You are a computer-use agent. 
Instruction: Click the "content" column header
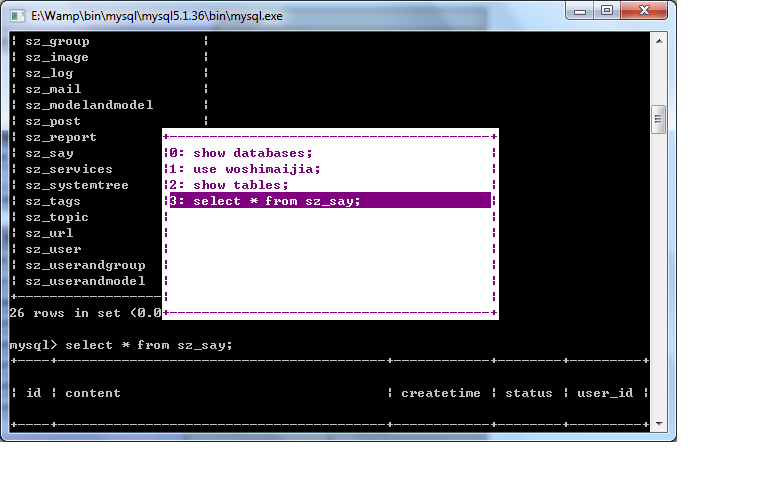click(93, 393)
